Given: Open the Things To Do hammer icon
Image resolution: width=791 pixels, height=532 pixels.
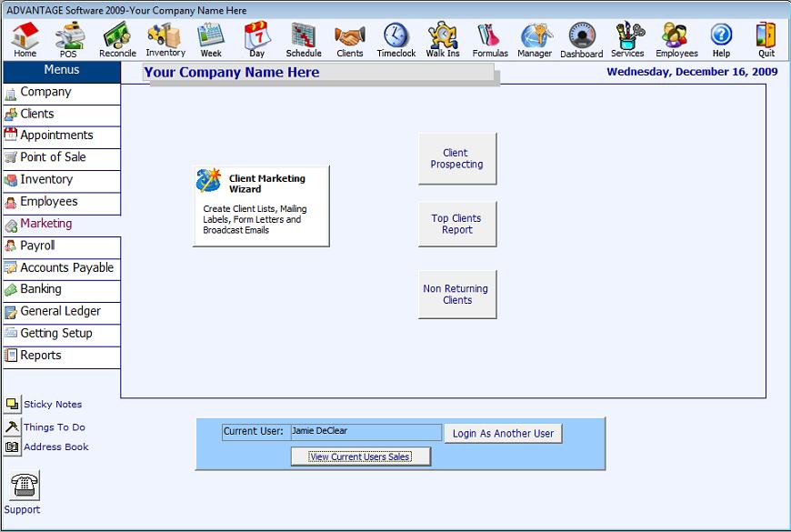Looking at the screenshot, I should [12, 427].
